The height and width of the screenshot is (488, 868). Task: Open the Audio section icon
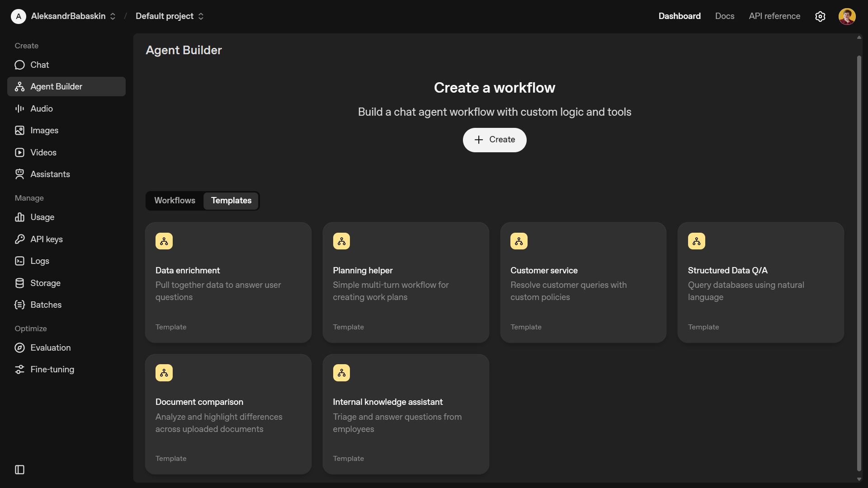pos(19,108)
